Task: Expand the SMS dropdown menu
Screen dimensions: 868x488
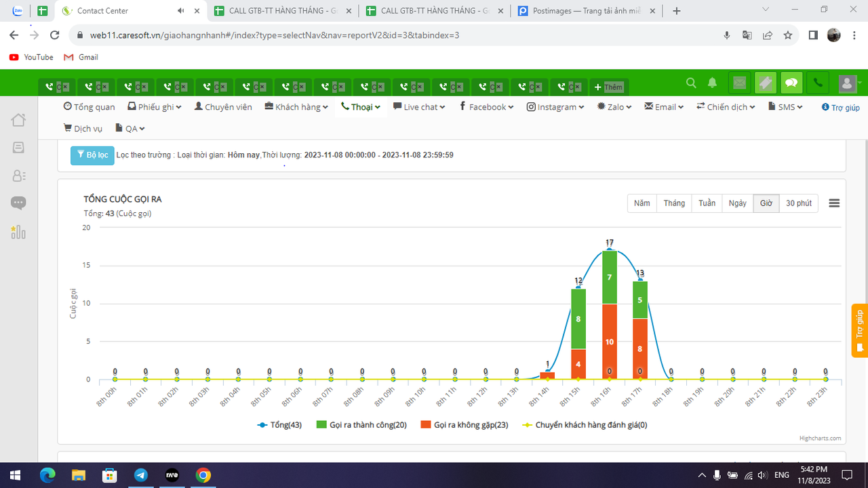Action: [x=785, y=107]
